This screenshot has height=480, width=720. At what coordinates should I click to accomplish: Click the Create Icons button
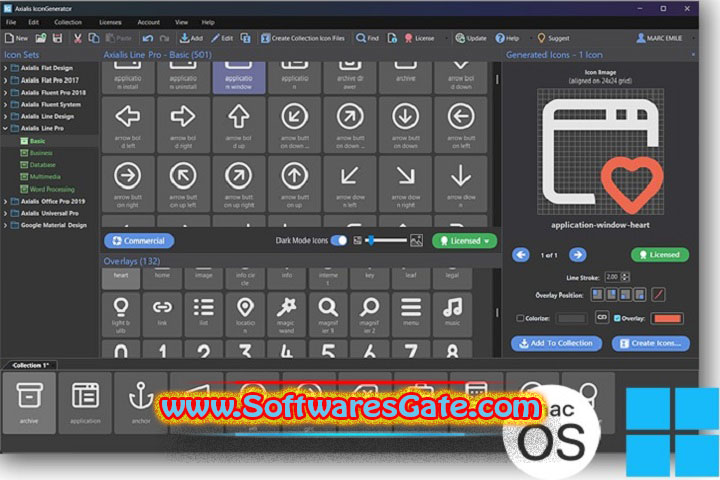click(x=650, y=343)
